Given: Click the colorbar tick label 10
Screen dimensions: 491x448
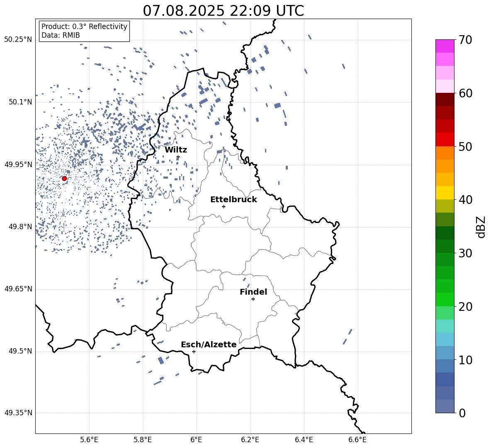Looking at the screenshot, I should click(465, 360).
